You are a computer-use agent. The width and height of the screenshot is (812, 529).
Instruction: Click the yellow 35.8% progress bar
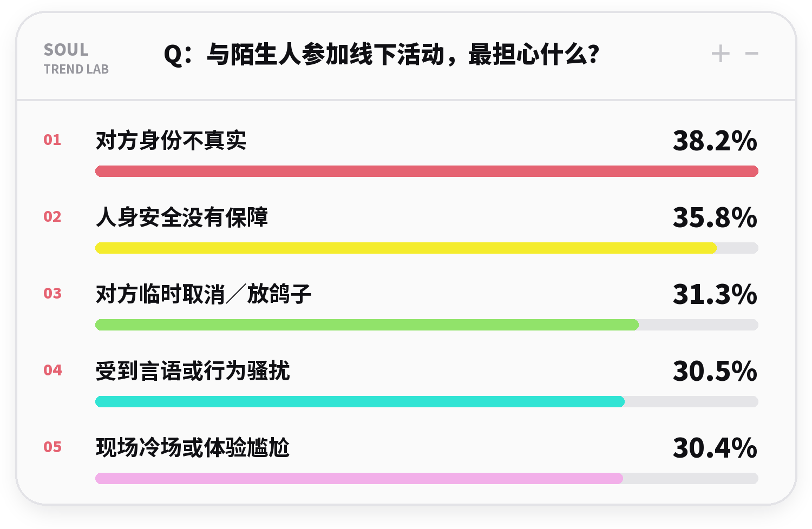coord(406,248)
